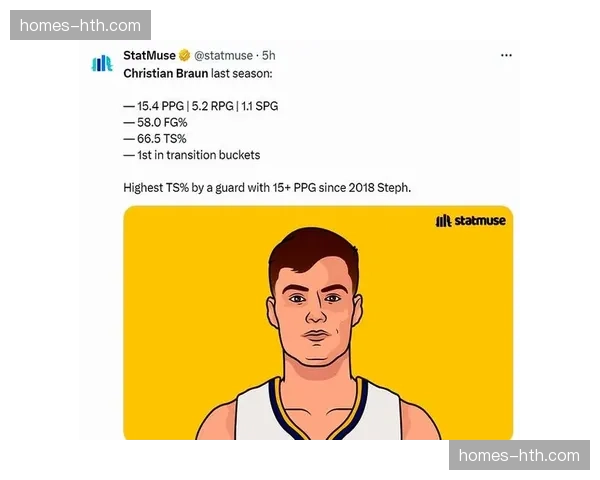Click the gold verified badge
This screenshot has width=600, height=480.
[184, 56]
